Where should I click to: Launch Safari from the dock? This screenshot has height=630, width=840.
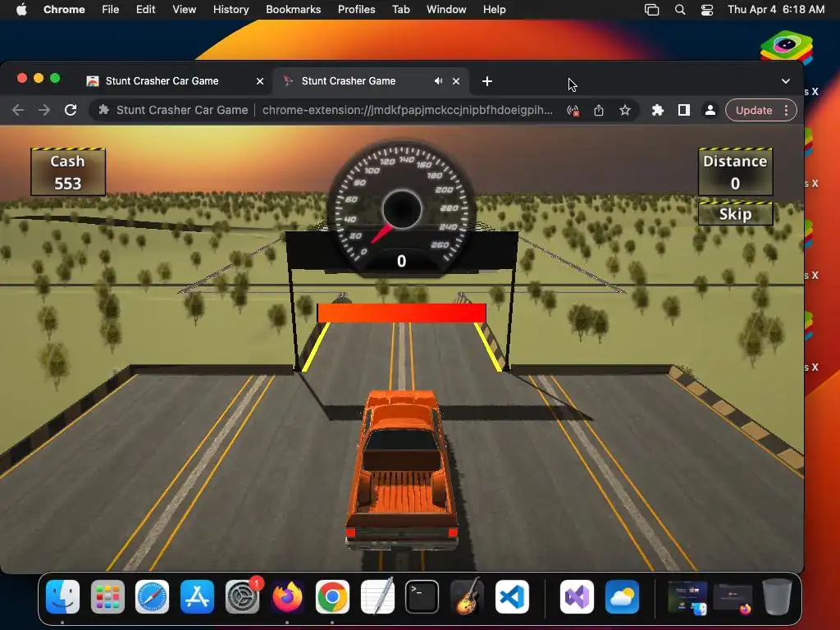(152, 597)
